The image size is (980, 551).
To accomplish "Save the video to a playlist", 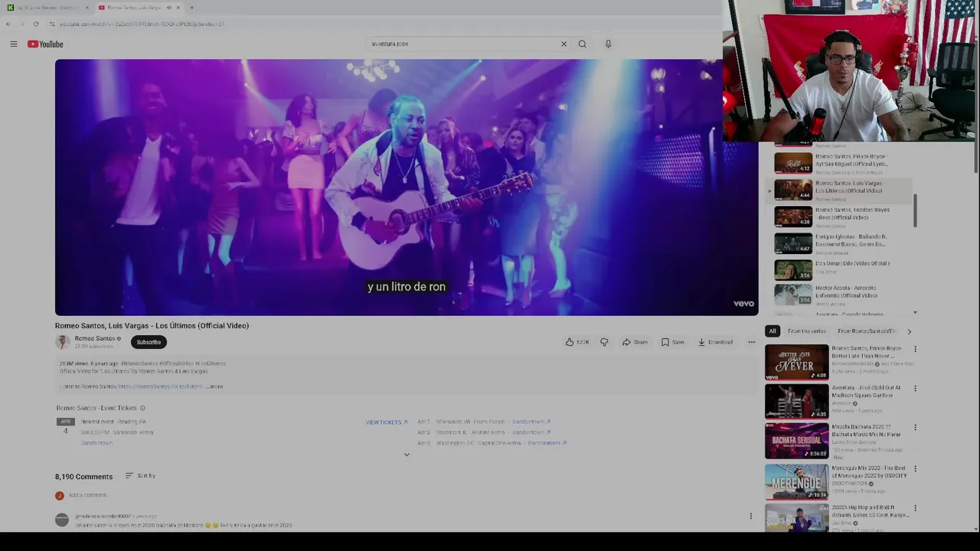I will coord(673,342).
